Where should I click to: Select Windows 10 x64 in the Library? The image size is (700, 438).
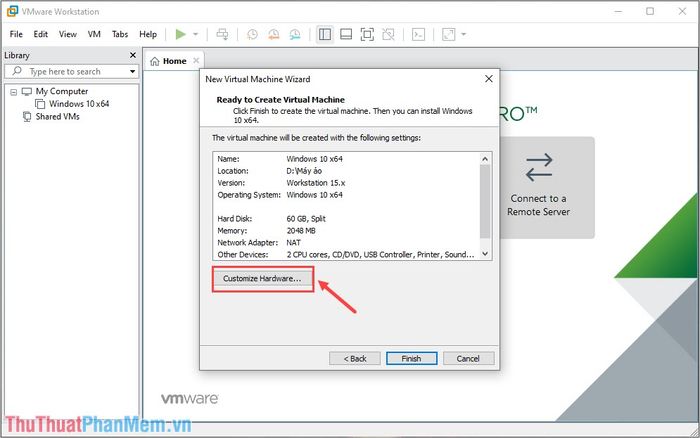click(x=79, y=104)
